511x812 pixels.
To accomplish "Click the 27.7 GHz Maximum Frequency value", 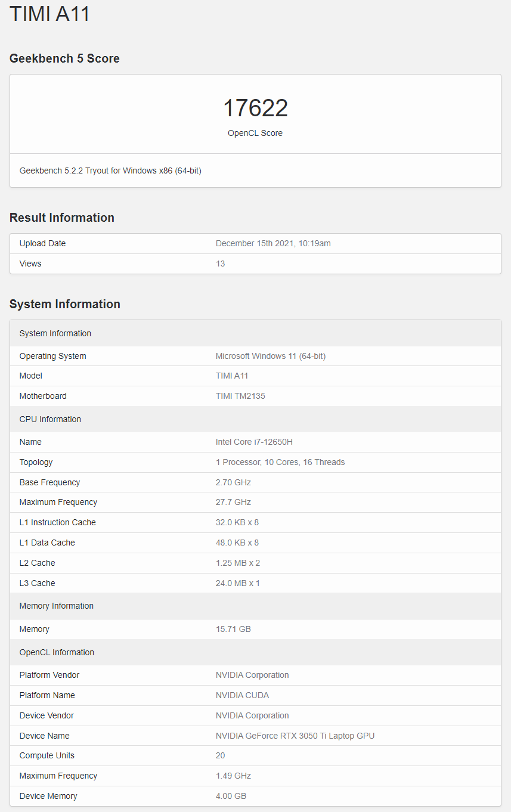I will point(233,502).
